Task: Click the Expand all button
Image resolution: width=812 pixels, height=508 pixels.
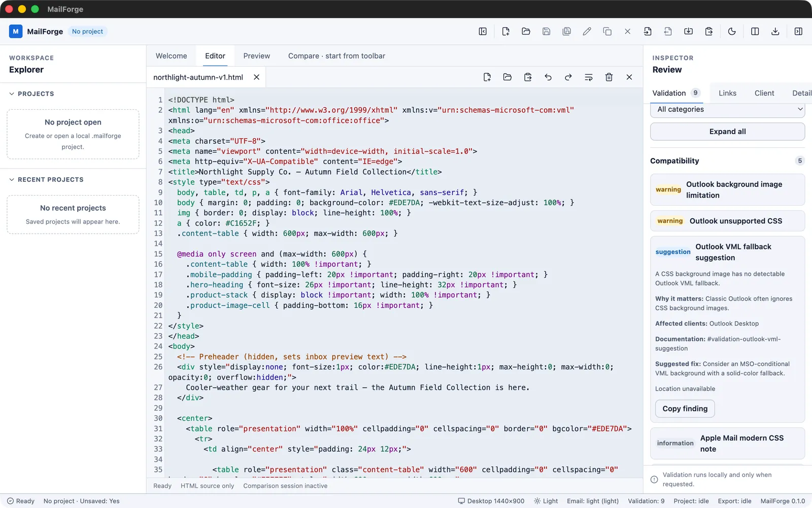Action: (x=727, y=132)
